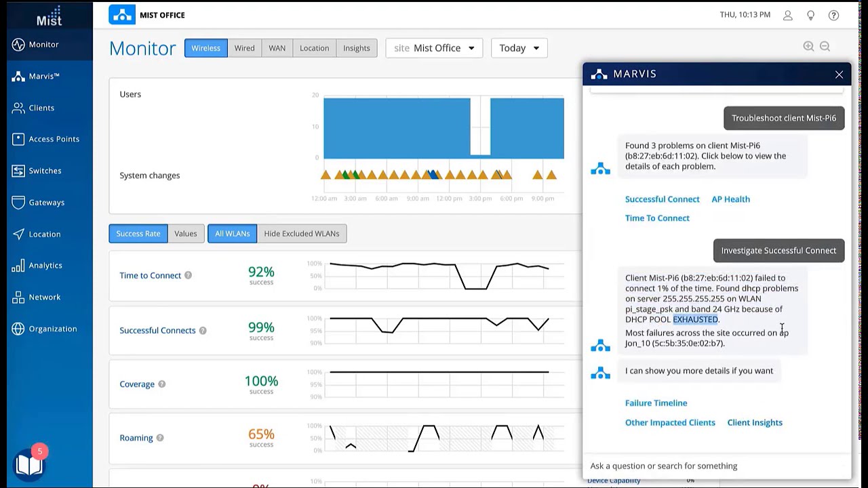Viewport: 868px width, 488px height.
Task: Zoom in on the timeline
Action: click(808, 46)
